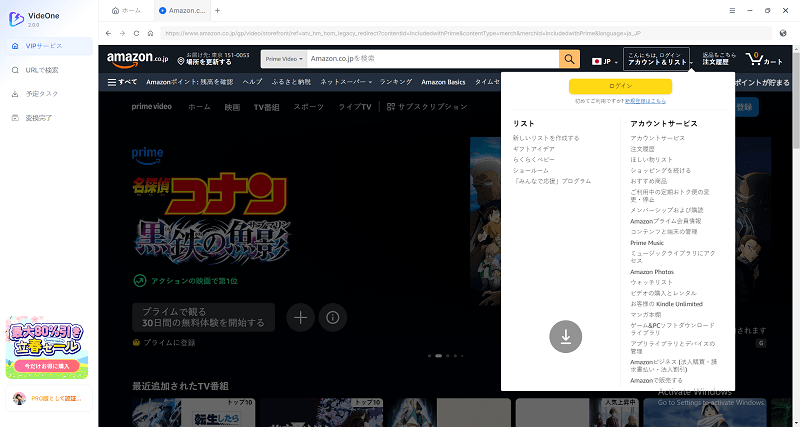Open Amazon Photos link
Image resolution: width=800 pixels, height=427 pixels.
point(652,272)
